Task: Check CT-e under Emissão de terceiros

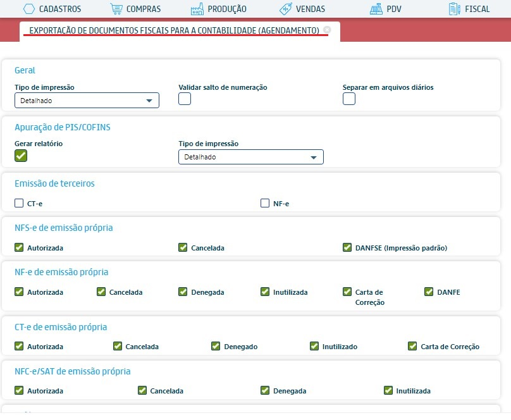Action: 19,203
